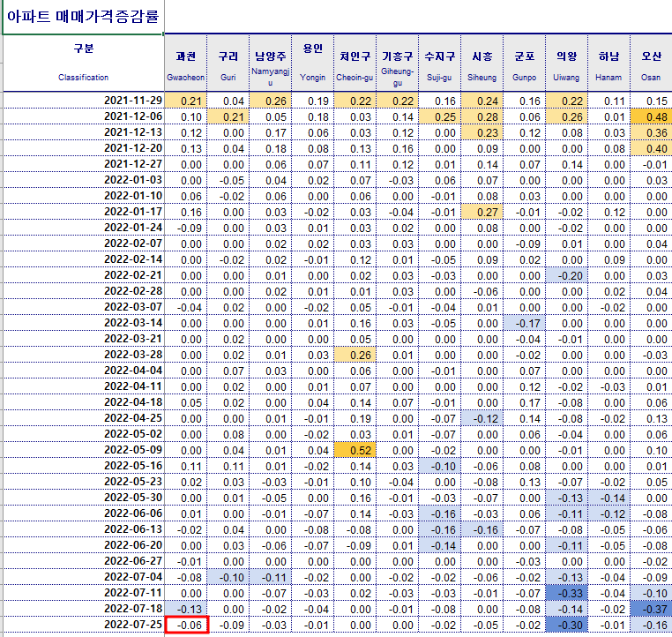Click Cheoin-gu's 0.26 value on 2022-03-28

tap(355, 354)
